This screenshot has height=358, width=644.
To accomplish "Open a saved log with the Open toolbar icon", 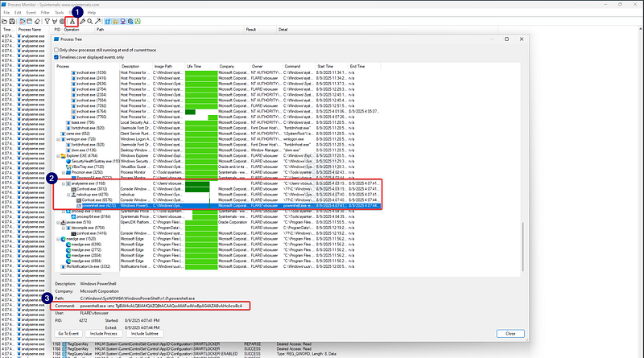I will [x=5, y=22].
